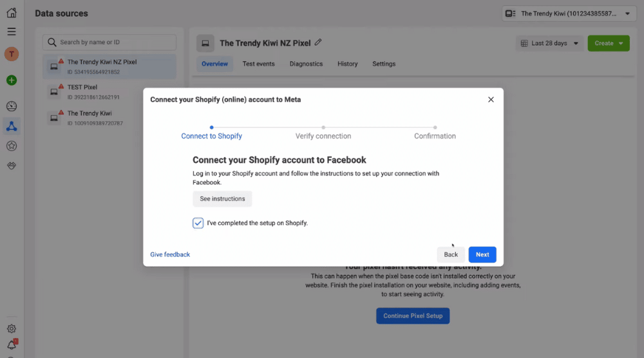Open the Diagnostics tab
Viewport: 644px width, 358px height.
coord(306,64)
